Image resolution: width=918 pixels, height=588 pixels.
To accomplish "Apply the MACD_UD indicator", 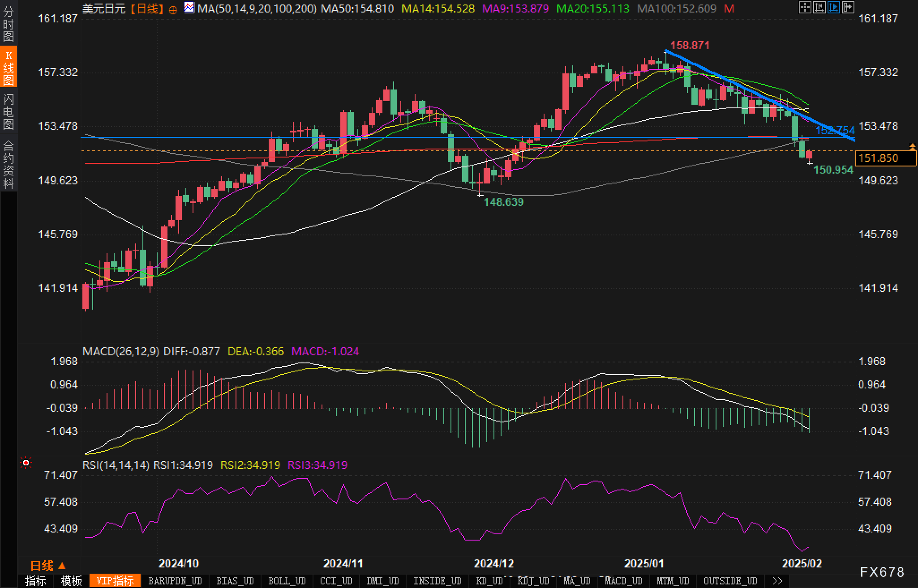I will click(x=623, y=581).
